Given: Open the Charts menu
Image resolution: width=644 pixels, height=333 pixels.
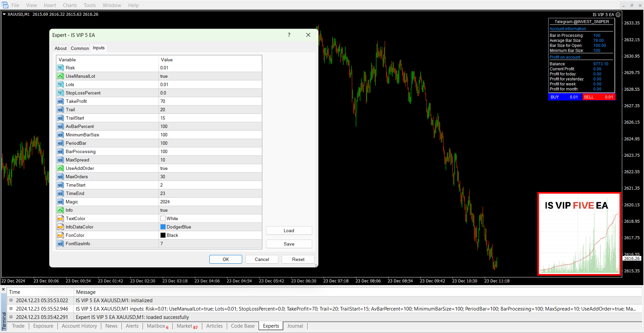Looking at the screenshot, I should 70,5.
